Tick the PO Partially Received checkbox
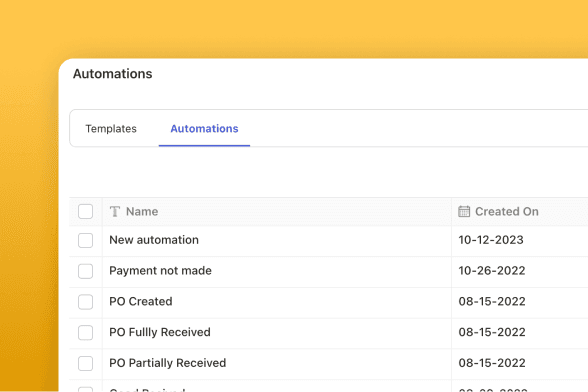 coord(86,363)
